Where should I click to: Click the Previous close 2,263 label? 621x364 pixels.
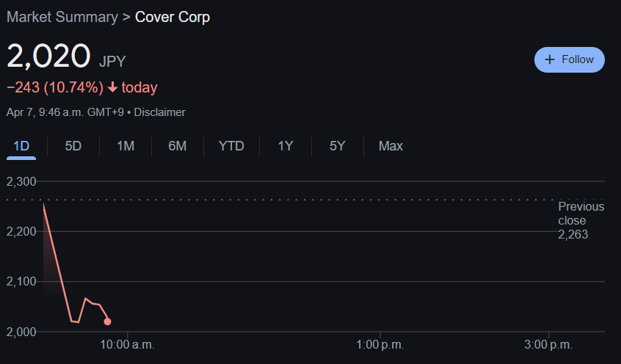point(581,220)
